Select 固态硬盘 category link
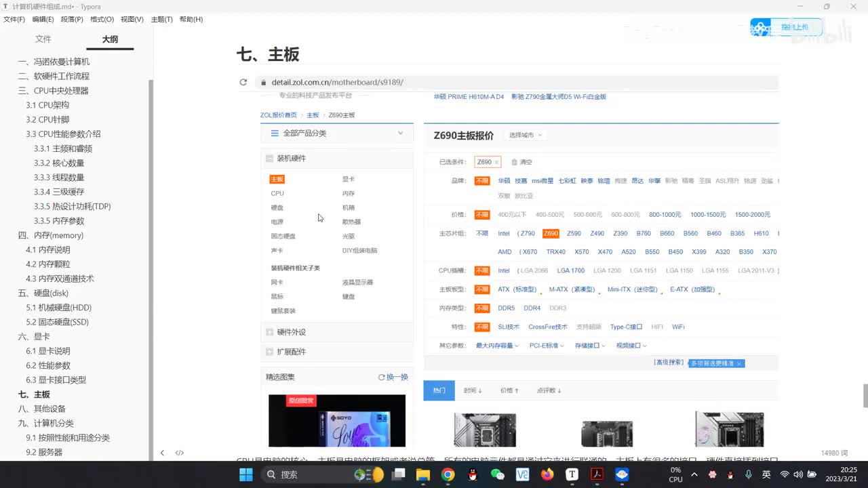868x488 pixels. pos(283,236)
